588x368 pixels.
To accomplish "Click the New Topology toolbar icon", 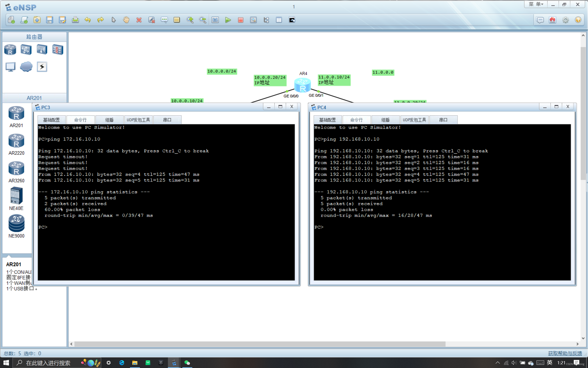I will [11, 20].
